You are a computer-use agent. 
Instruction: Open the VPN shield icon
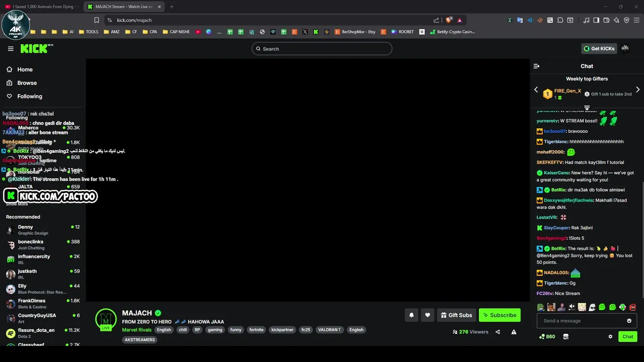coord(626,20)
